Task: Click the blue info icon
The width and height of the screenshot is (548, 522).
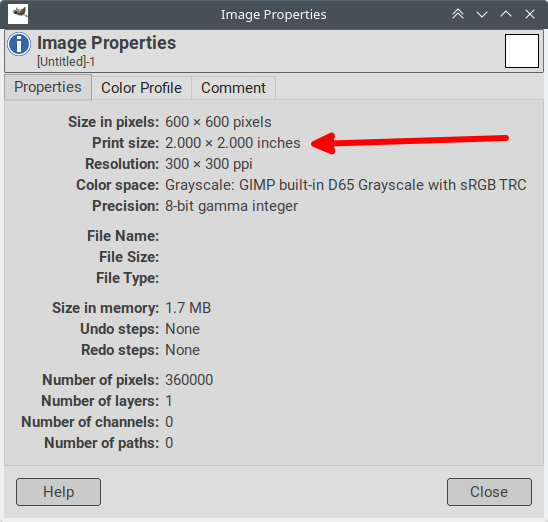Action: (x=19, y=44)
